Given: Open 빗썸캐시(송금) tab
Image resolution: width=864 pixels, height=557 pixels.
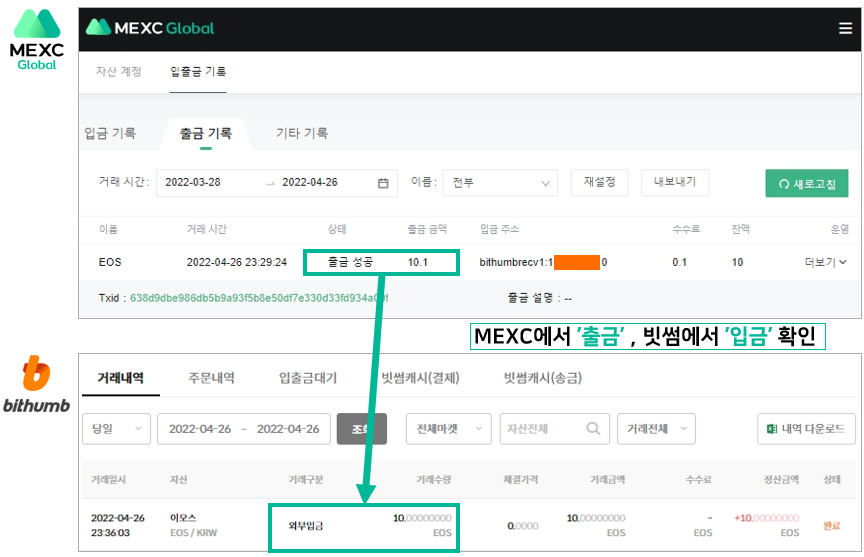Looking at the screenshot, I should click(543, 378).
